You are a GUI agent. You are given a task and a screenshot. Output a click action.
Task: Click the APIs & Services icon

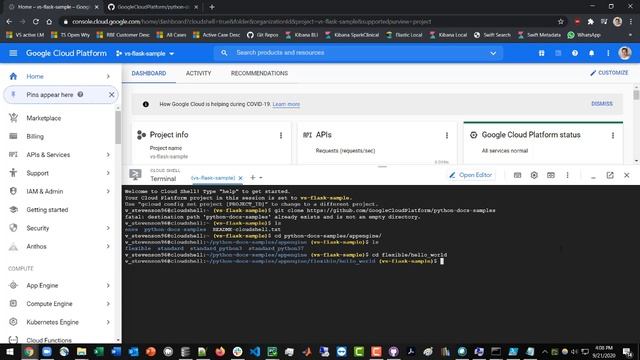point(13,154)
